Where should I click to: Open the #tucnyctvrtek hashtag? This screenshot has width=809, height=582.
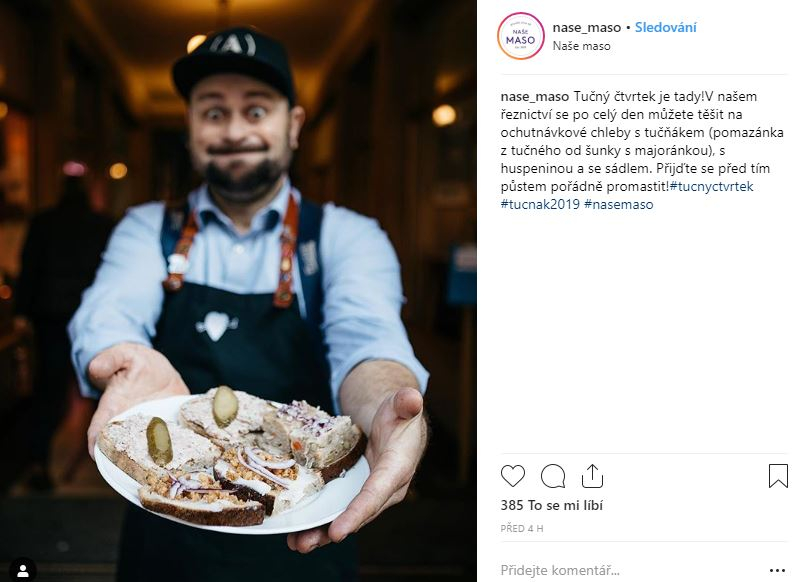tap(711, 186)
